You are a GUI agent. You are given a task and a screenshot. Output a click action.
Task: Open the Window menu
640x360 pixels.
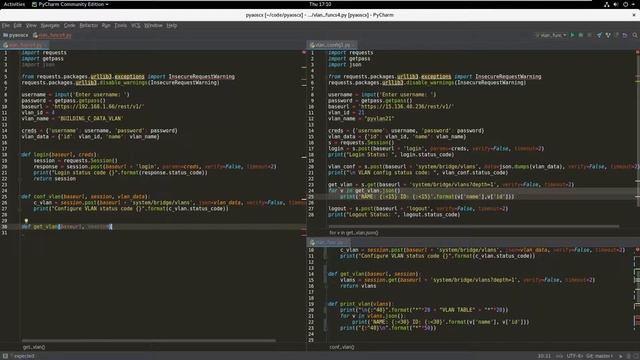pos(153,25)
